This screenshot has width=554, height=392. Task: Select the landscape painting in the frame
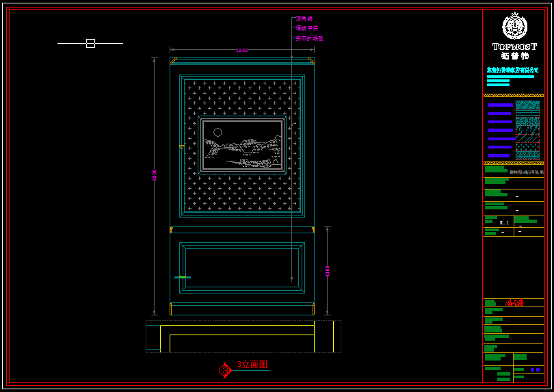pyautogui.click(x=242, y=145)
